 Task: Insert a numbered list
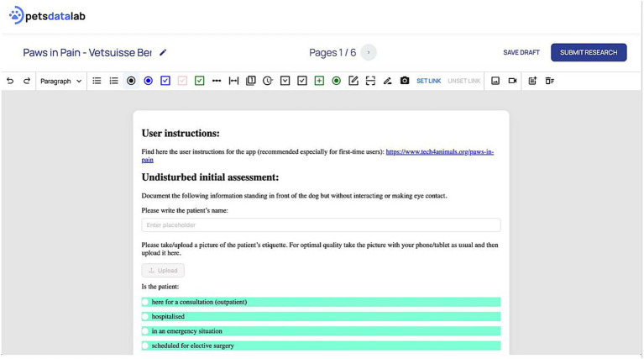pyautogui.click(x=113, y=81)
